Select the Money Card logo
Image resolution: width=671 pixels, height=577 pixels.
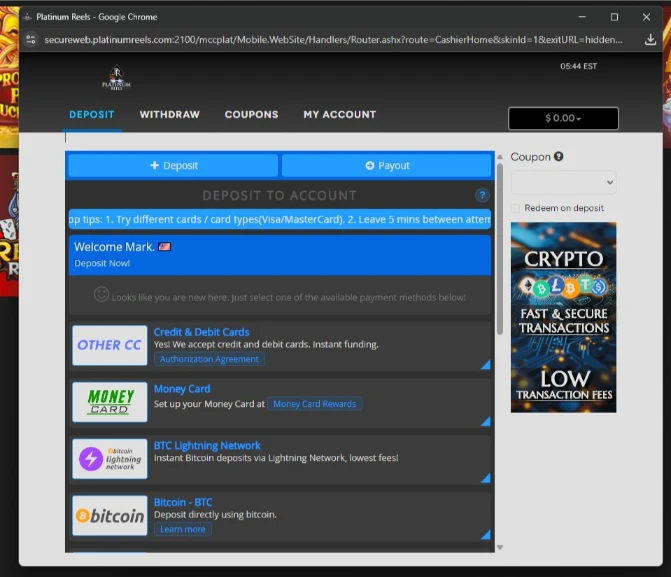tap(110, 402)
